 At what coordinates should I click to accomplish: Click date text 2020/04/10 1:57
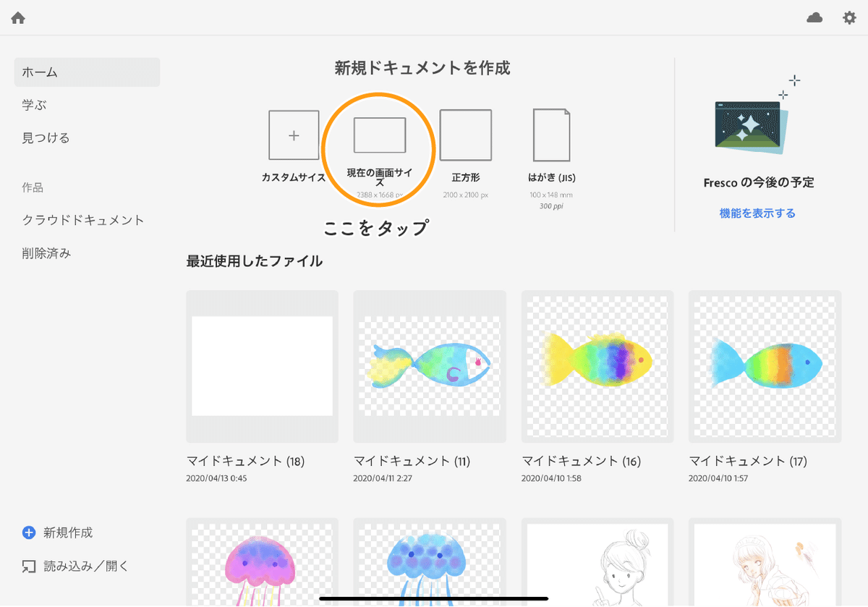coord(718,478)
